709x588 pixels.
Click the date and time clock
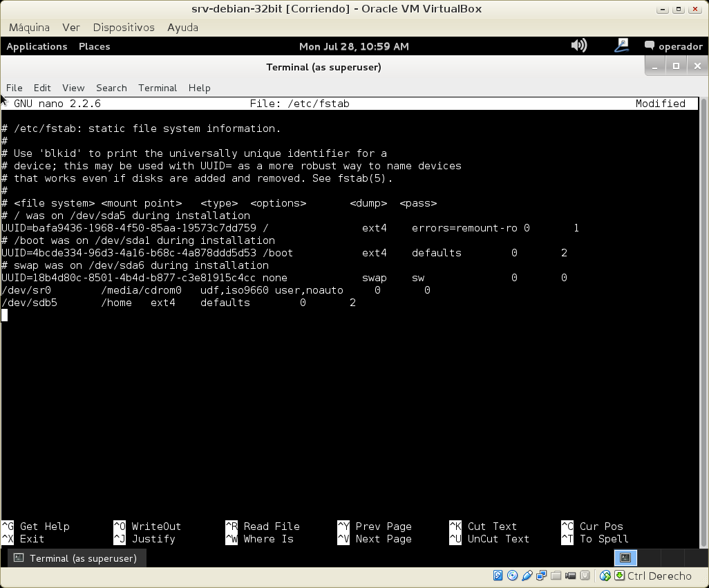pos(354,46)
